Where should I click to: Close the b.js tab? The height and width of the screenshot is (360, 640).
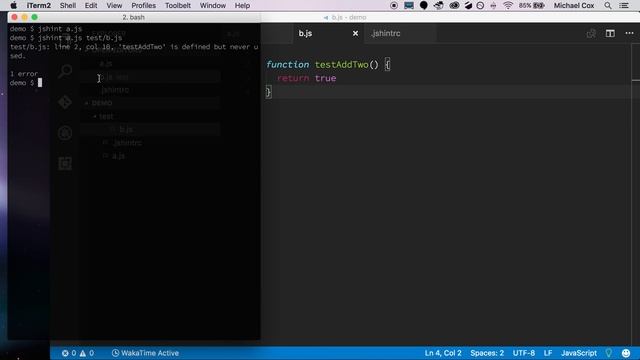click(x=355, y=33)
